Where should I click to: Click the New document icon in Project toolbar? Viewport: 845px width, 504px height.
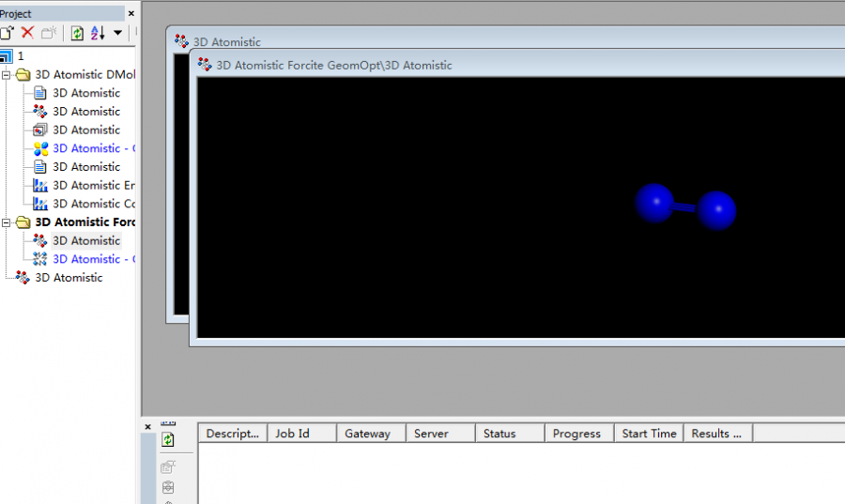(x=7, y=33)
